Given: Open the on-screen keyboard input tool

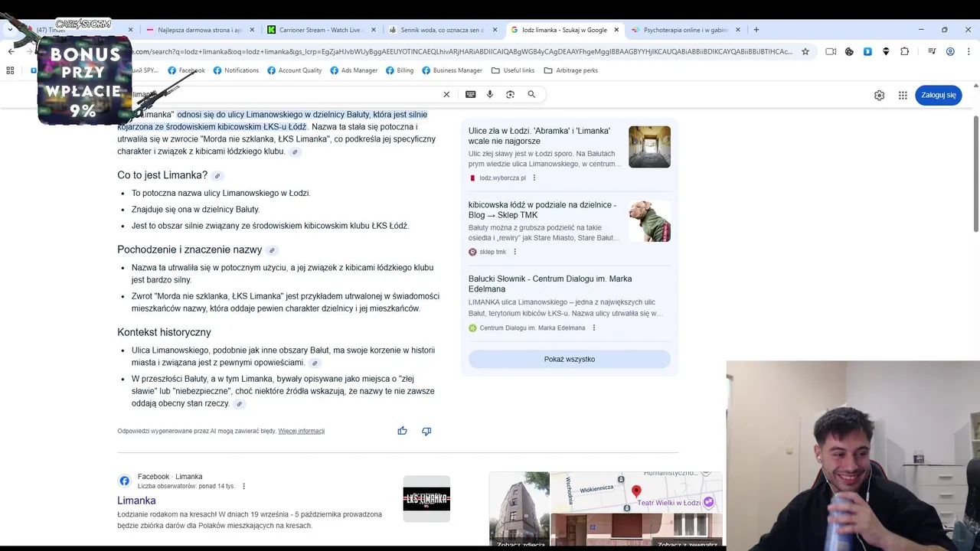Looking at the screenshot, I should 470,94.
